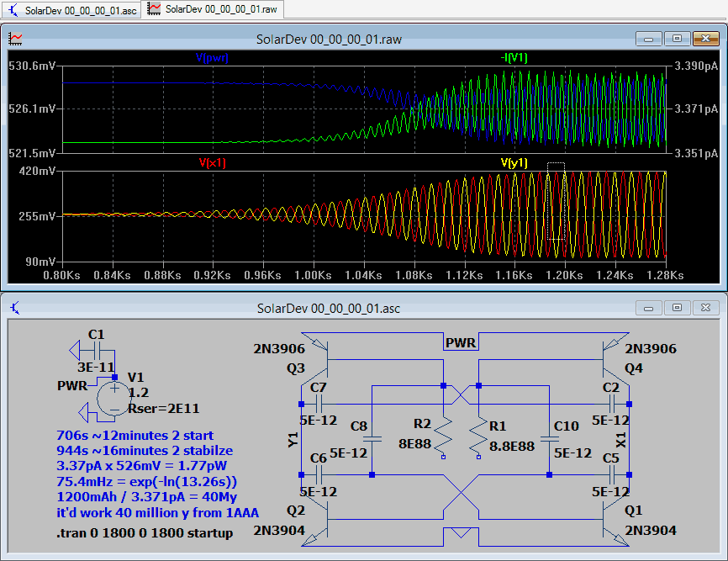Click the R1 resistor symbol
Image resolution: width=728 pixels, height=561 pixels.
coord(478,435)
